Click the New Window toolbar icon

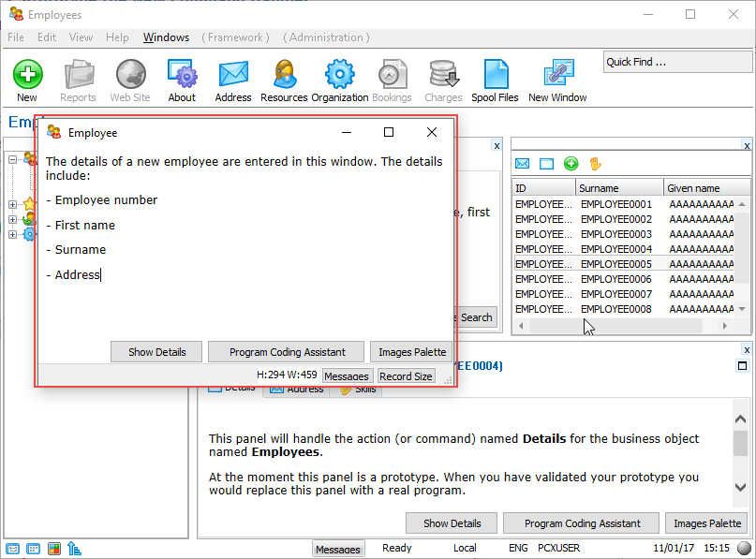[x=558, y=75]
